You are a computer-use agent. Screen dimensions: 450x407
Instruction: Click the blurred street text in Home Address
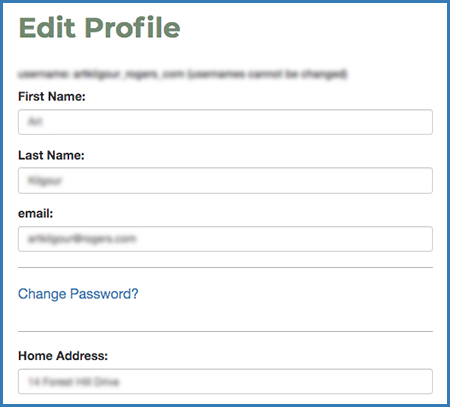pyautogui.click(x=74, y=381)
